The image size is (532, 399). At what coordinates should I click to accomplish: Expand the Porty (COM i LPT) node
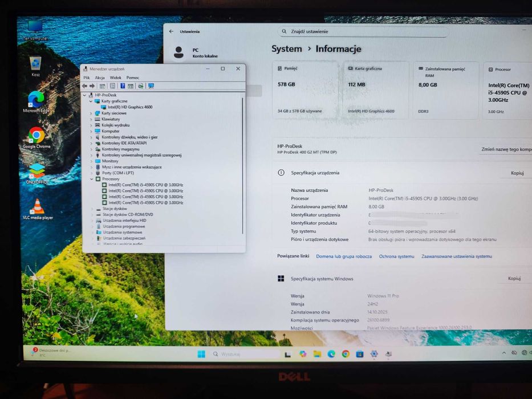[x=92, y=173]
